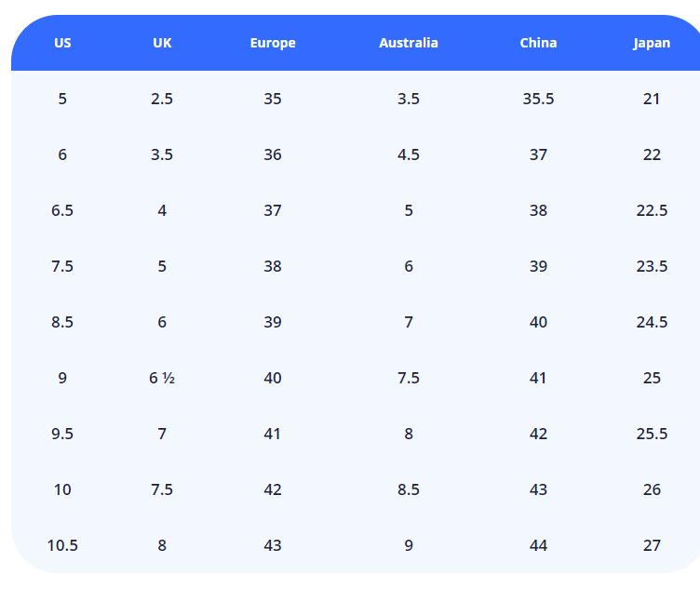Screen dimensions: 700x589
Task: Select Japan size 21 cell
Action: point(652,99)
